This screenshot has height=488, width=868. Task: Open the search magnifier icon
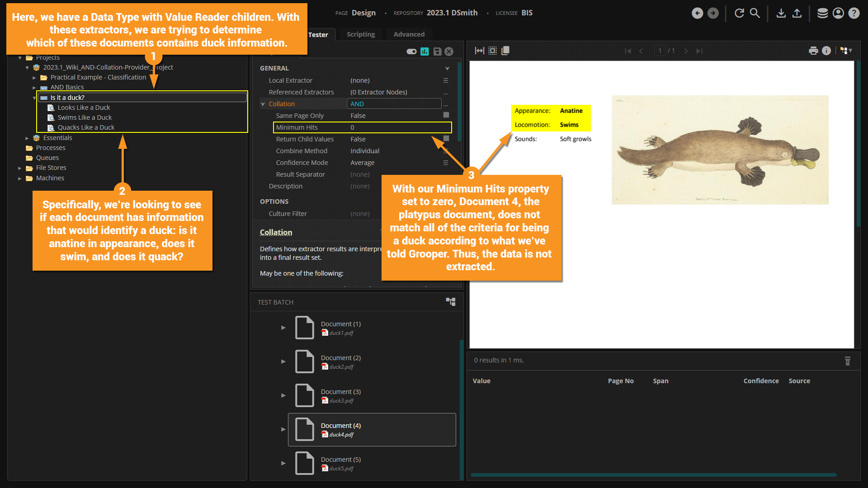tap(755, 13)
